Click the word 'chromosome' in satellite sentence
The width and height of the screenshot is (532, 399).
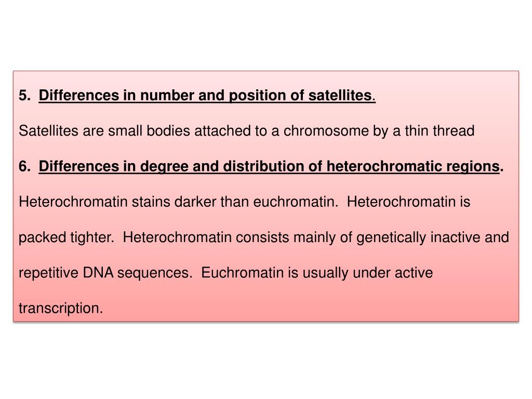[x=326, y=131]
